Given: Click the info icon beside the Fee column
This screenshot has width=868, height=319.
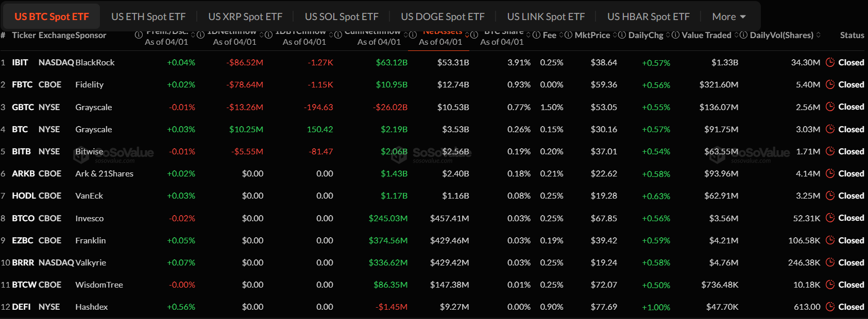Looking at the screenshot, I should (536, 35).
